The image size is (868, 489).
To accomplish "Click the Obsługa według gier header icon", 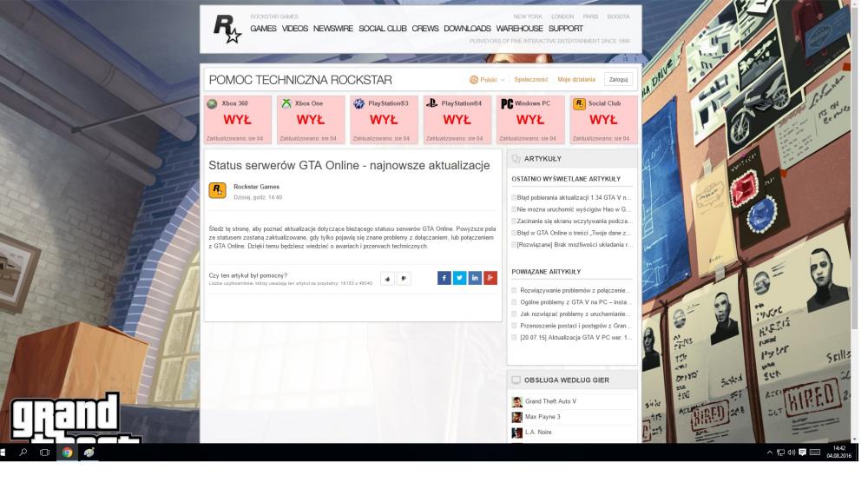I will click(516, 380).
